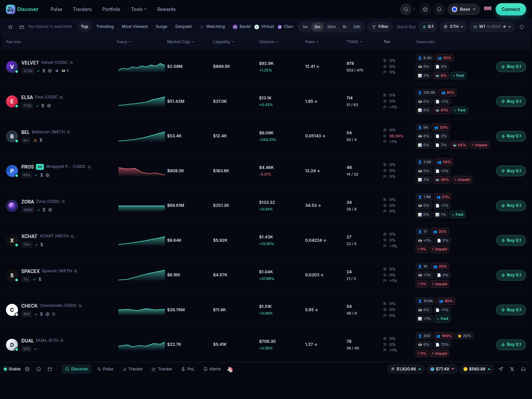Click the unicorn icon in bottom bar

(x=230, y=369)
